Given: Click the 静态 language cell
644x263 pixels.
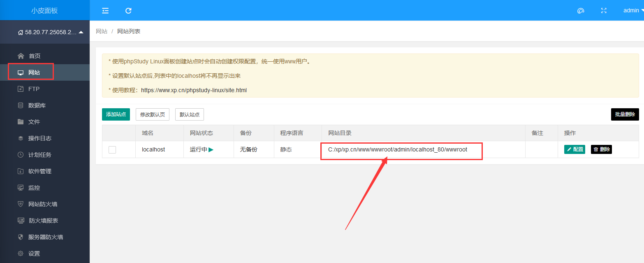Looking at the screenshot, I should 286,149.
